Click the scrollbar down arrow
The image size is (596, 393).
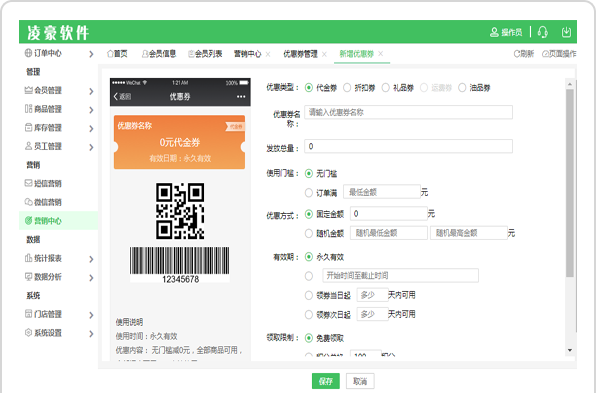click(x=569, y=350)
